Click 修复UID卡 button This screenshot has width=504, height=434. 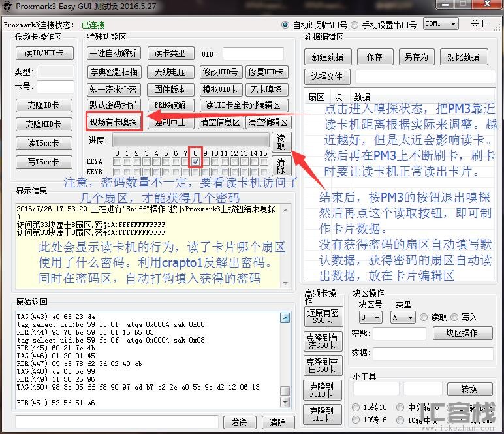pyautogui.click(x=267, y=72)
